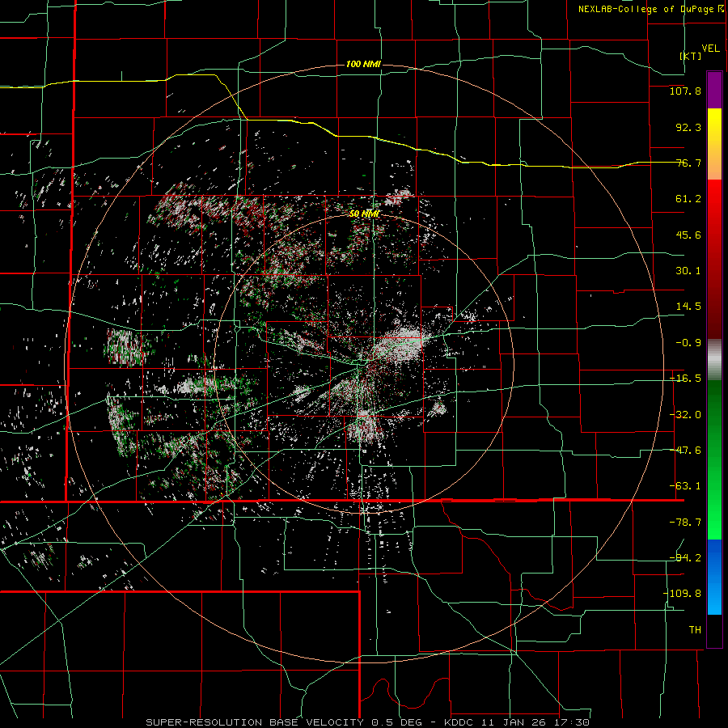Click the -94.2 value on velocity scale
Viewport: 728px width, 728px height.
pos(685,558)
